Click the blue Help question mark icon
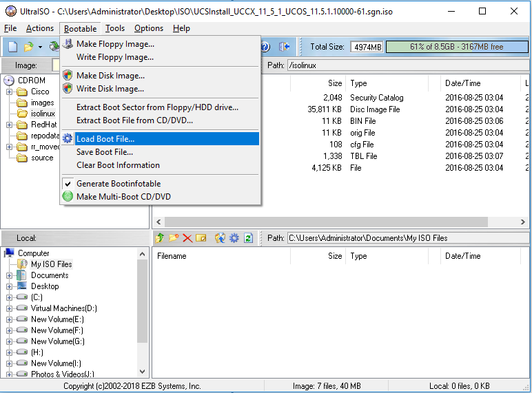Screen dimensions: 532x393 (x=265, y=46)
